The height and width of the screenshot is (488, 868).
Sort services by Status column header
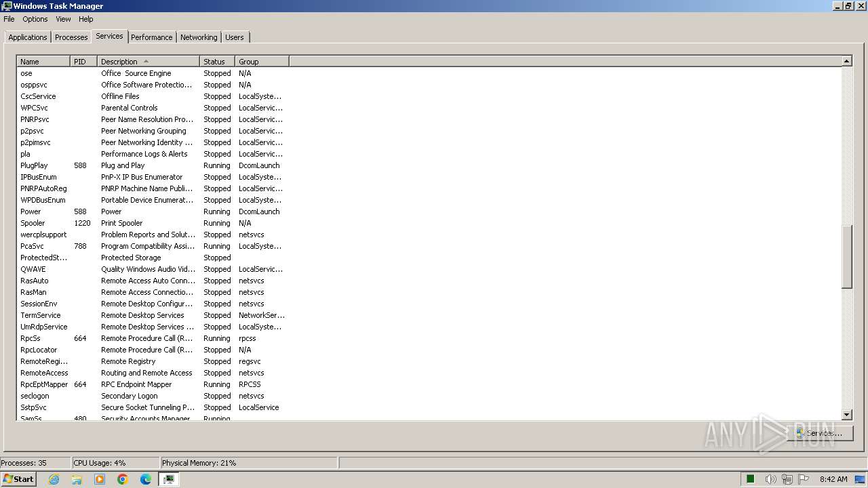pyautogui.click(x=217, y=62)
